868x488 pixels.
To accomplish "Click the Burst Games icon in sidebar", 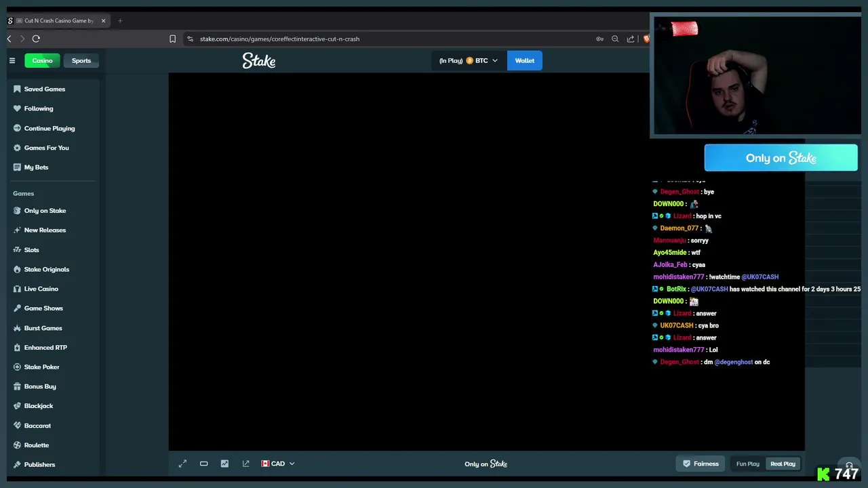I will tap(17, 328).
